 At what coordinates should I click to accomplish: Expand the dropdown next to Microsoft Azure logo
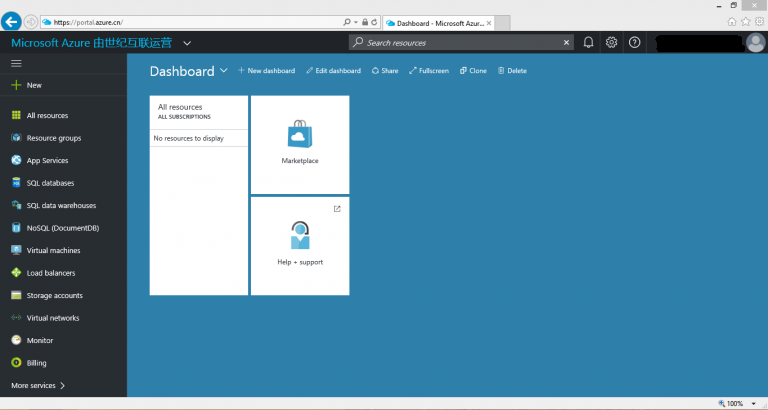[x=187, y=43]
